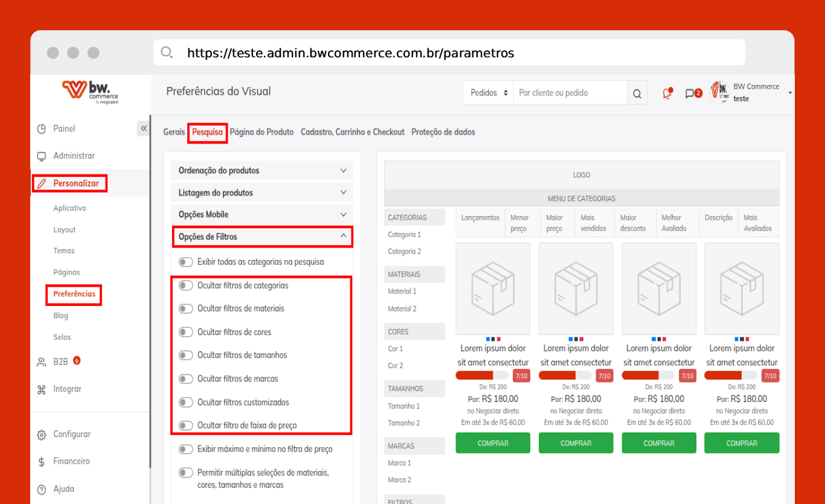Open the Temas sidebar link

point(64,251)
